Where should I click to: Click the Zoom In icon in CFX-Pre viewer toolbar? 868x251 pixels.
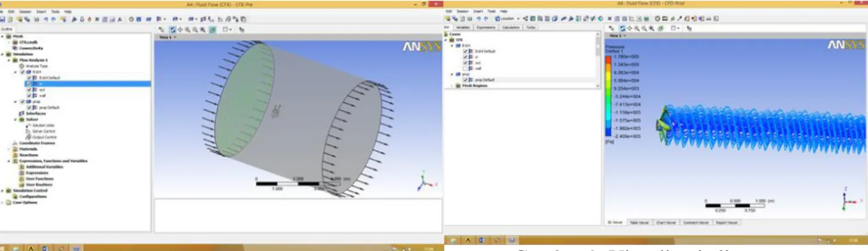point(188,30)
